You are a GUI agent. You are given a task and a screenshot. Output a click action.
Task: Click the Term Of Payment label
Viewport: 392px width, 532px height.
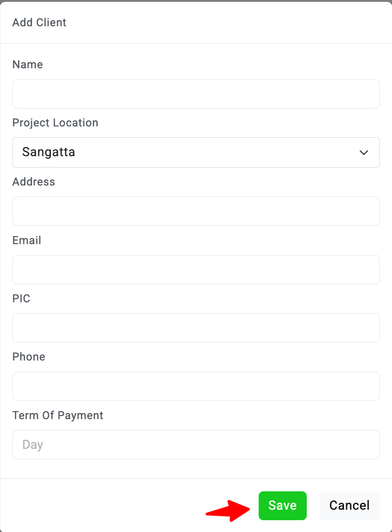coord(58,415)
